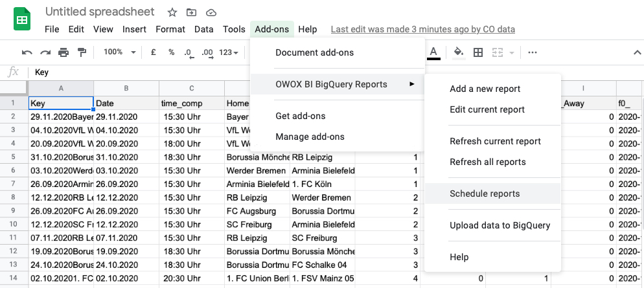Close the Add-ons menu
The height and width of the screenshot is (288, 644).
(272, 29)
